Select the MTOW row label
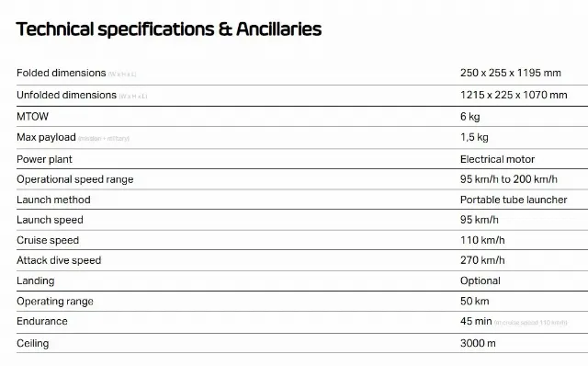 (33, 117)
